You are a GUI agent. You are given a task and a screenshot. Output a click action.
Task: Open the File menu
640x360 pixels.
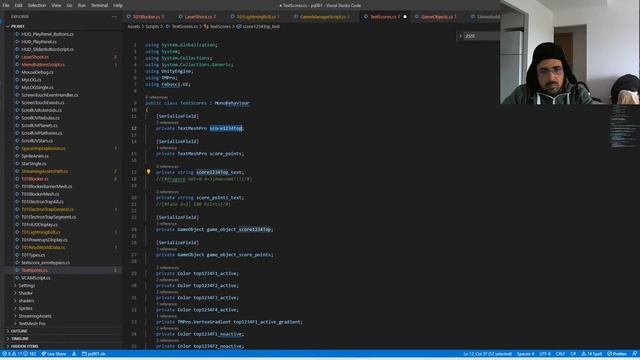pyautogui.click(x=6, y=5)
